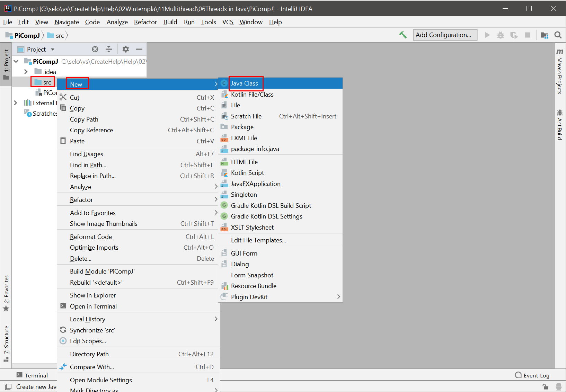Choose GUI Form from New submenu
Image resolution: width=566 pixels, height=392 pixels.
280,253
